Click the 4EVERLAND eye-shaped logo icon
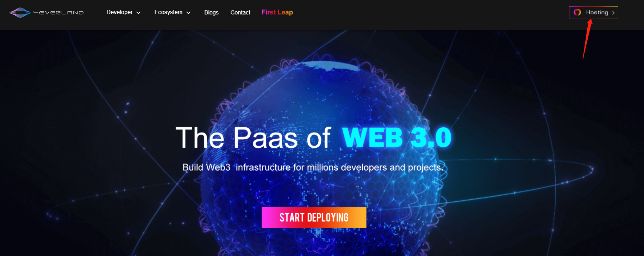This screenshot has height=256, width=644. [20, 13]
